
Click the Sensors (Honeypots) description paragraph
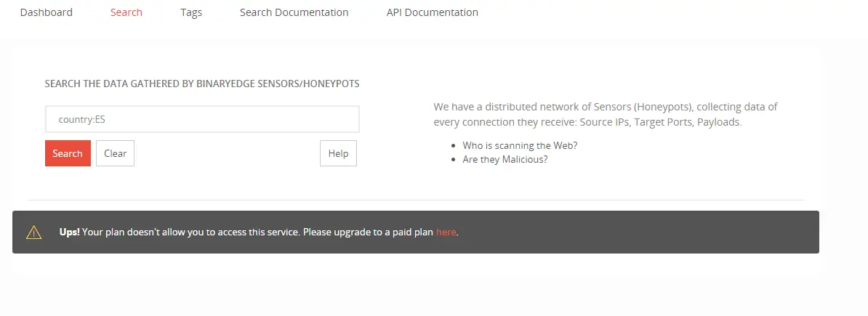[605, 107]
